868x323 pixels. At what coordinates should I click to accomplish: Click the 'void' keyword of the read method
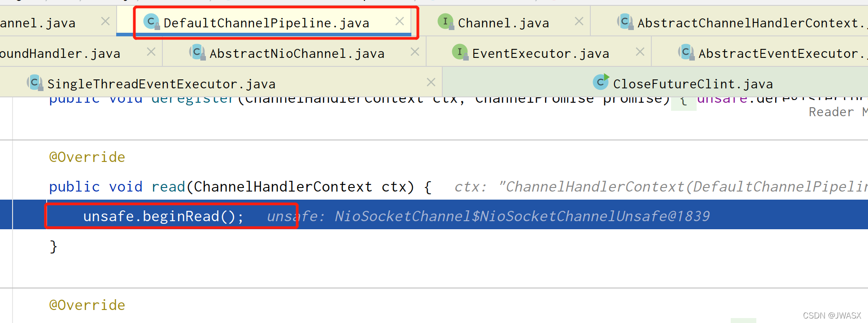126,187
